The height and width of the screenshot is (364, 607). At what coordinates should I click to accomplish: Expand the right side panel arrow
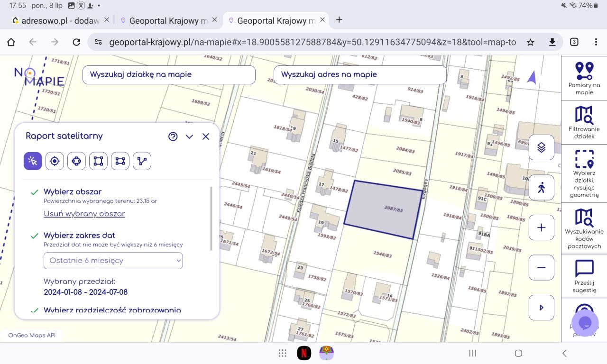[x=542, y=308]
